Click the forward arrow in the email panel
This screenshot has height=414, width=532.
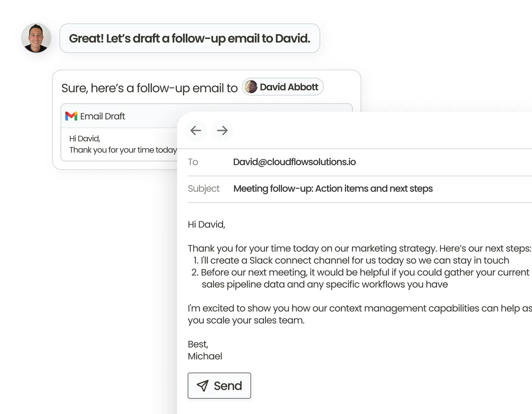pyautogui.click(x=222, y=131)
